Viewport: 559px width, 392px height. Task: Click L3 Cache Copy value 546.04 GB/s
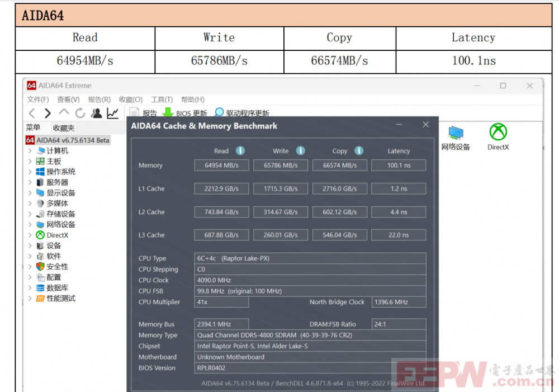pyautogui.click(x=340, y=235)
